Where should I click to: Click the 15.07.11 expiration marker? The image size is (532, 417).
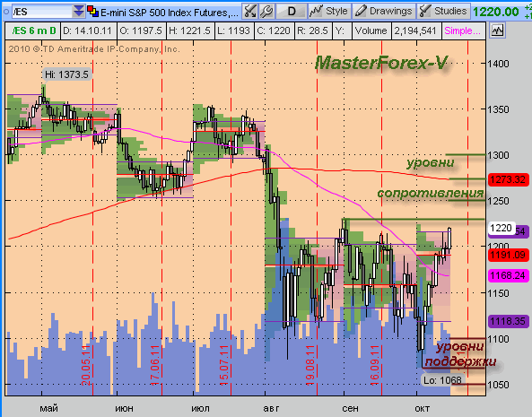(224, 365)
